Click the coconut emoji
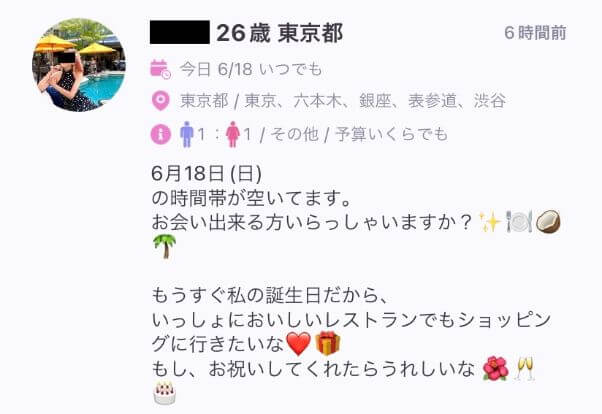 coord(548,222)
